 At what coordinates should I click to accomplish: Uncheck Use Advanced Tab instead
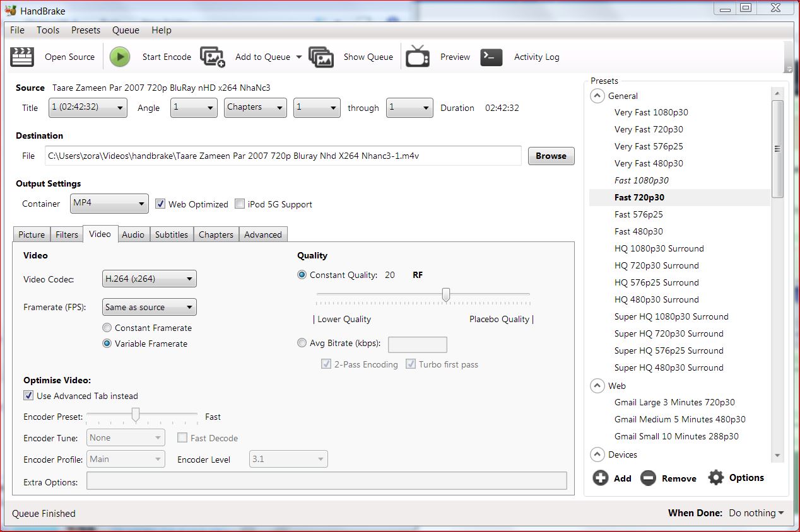pyautogui.click(x=28, y=395)
